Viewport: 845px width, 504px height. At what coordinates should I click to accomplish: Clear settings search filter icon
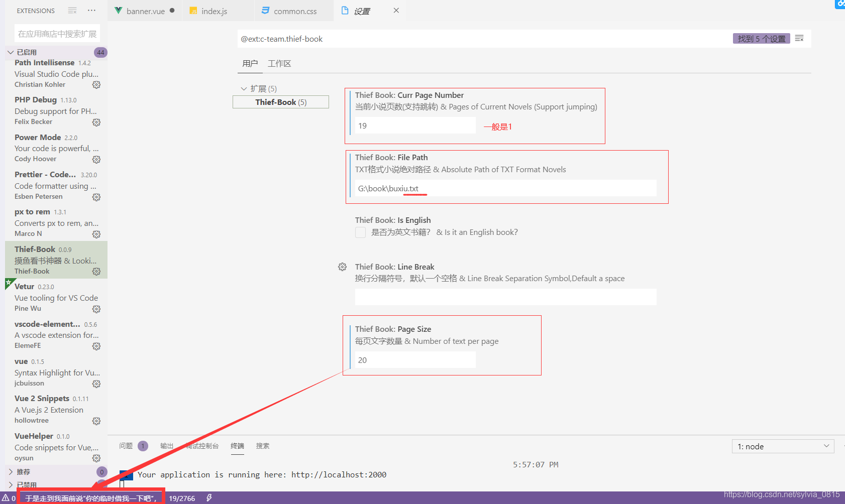point(799,39)
